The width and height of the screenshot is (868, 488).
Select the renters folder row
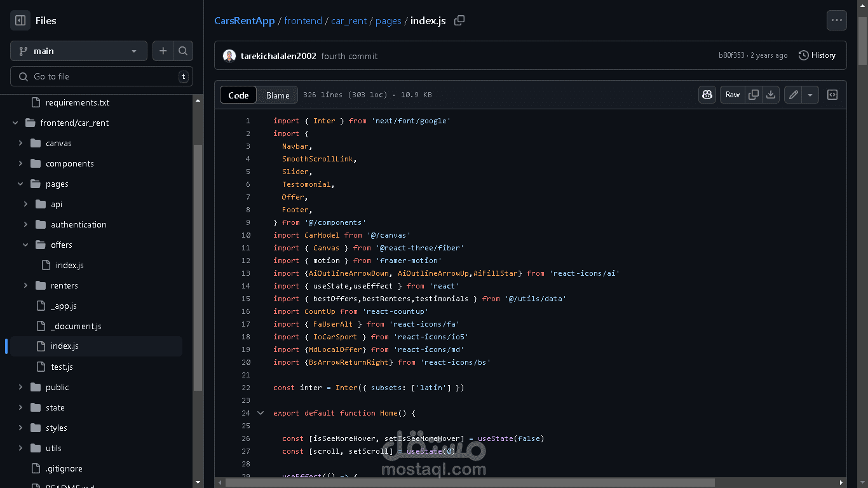point(97,285)
